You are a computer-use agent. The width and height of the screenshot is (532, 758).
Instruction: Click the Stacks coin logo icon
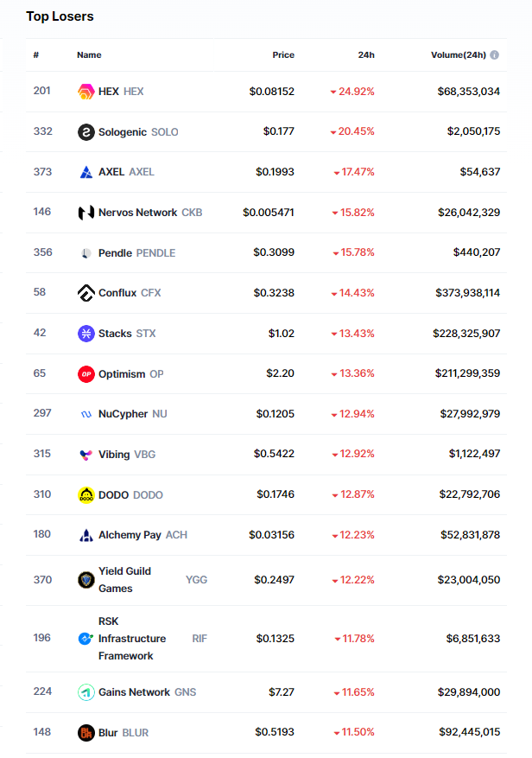(x=85, y=334)
